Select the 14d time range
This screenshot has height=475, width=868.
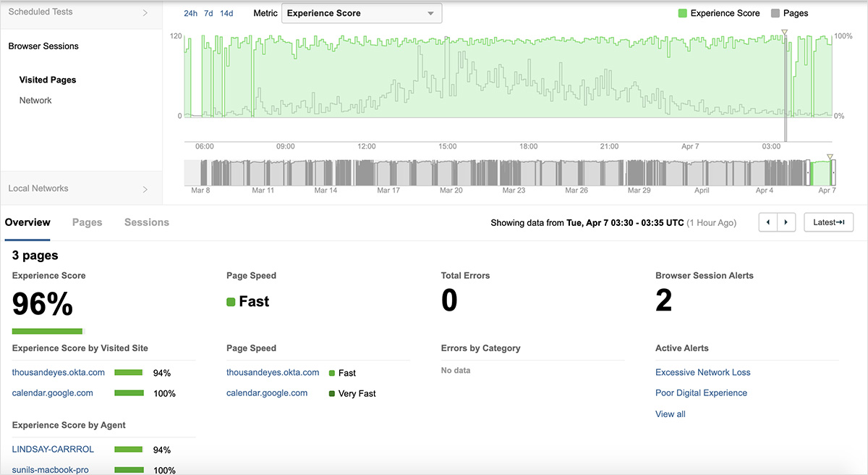click(226, 14)
